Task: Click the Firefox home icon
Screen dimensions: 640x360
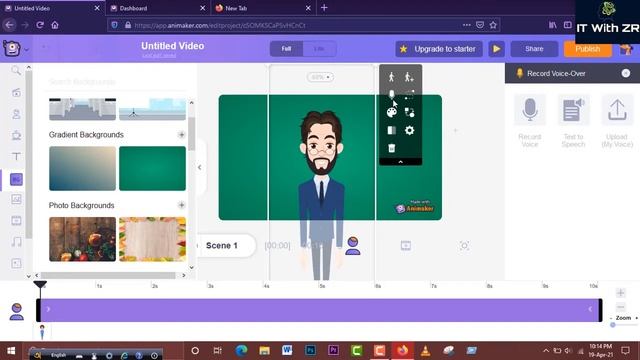Action: click(x=55, y=25)
